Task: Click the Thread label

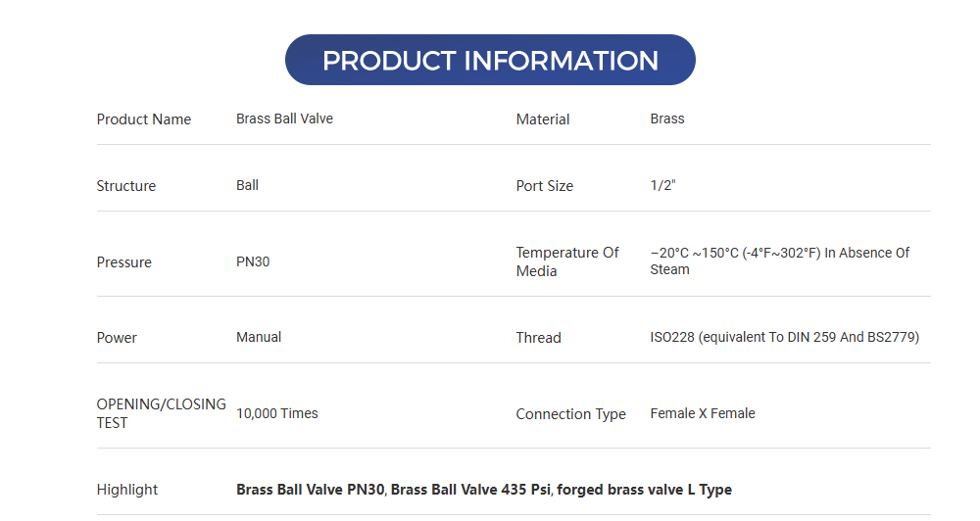Action: coord(539,338)
